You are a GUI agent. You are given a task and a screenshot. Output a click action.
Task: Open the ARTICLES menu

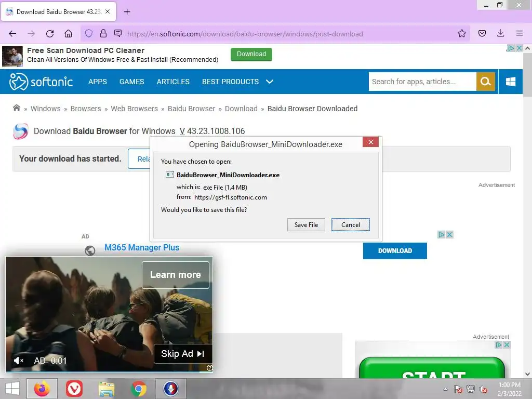click(173, 82)
